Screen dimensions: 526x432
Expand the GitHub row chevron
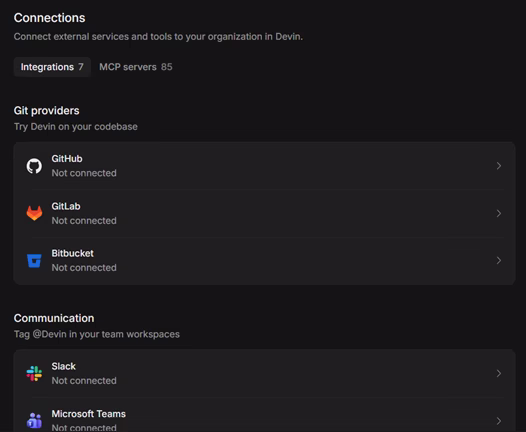[x=499, y=166]
